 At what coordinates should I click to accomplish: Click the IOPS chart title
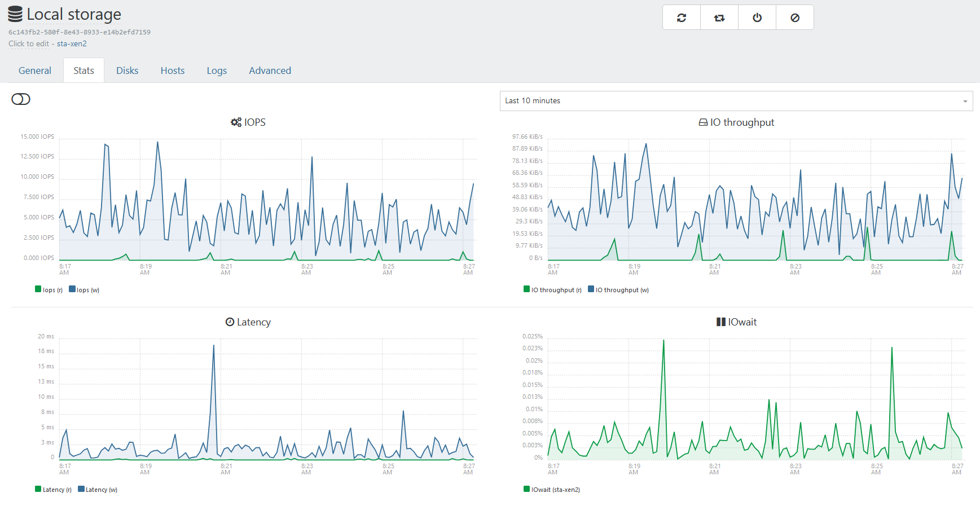coord(255,122)
